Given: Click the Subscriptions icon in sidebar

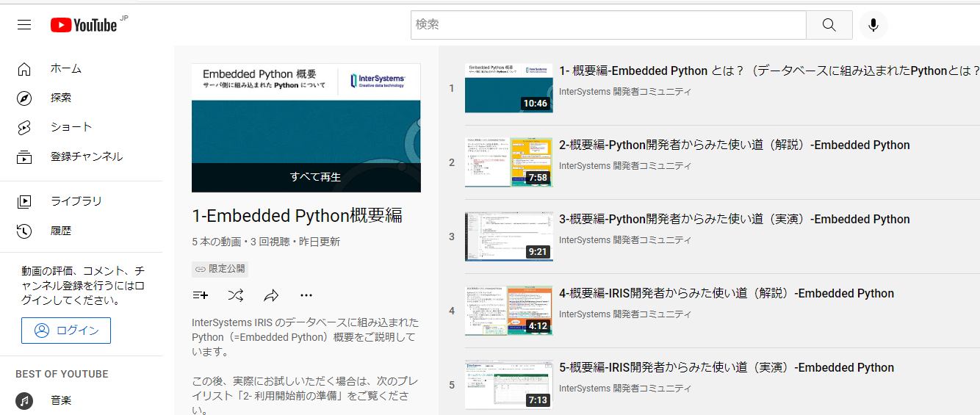Looking at the screenshot, I should coord(24,157).
